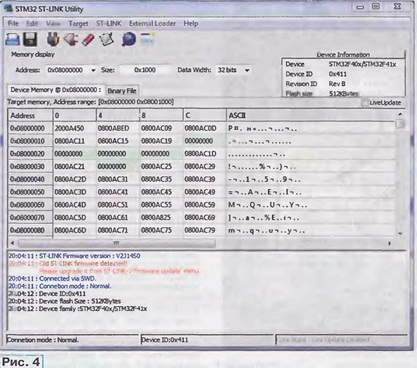Viewport: 417px width, 368px height.
Task: Select row address 0x08000000
Action: [30, 128]
